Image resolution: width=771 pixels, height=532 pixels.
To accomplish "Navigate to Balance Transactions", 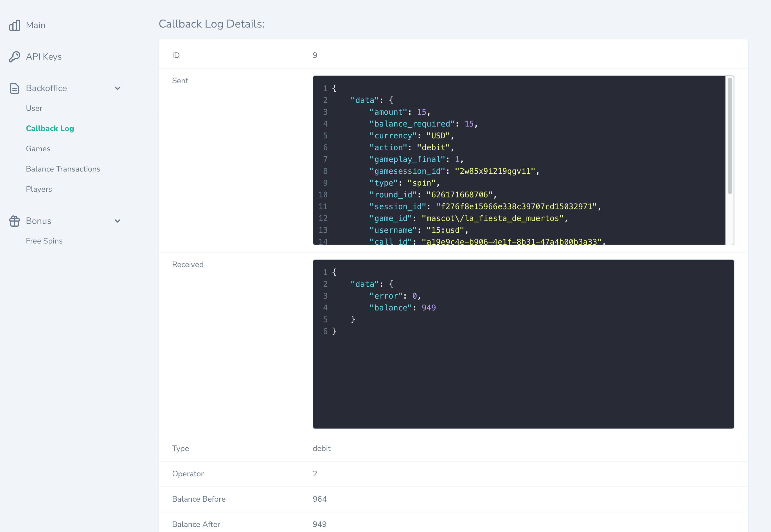I will click(63, 169).
